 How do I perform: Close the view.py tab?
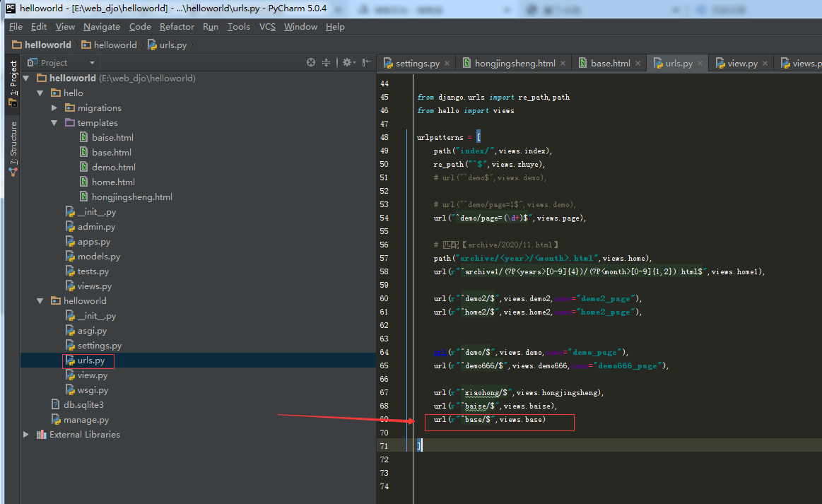[x=765, y=64]
